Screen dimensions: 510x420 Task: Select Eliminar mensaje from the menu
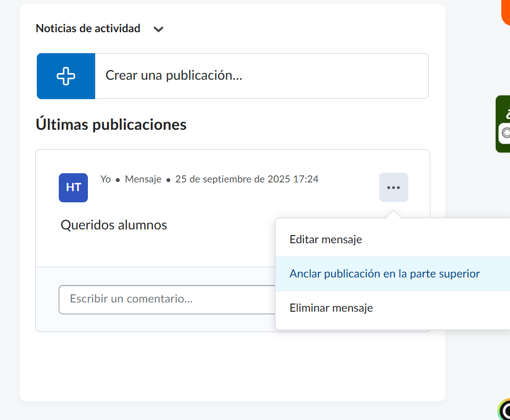coord(331,308)
